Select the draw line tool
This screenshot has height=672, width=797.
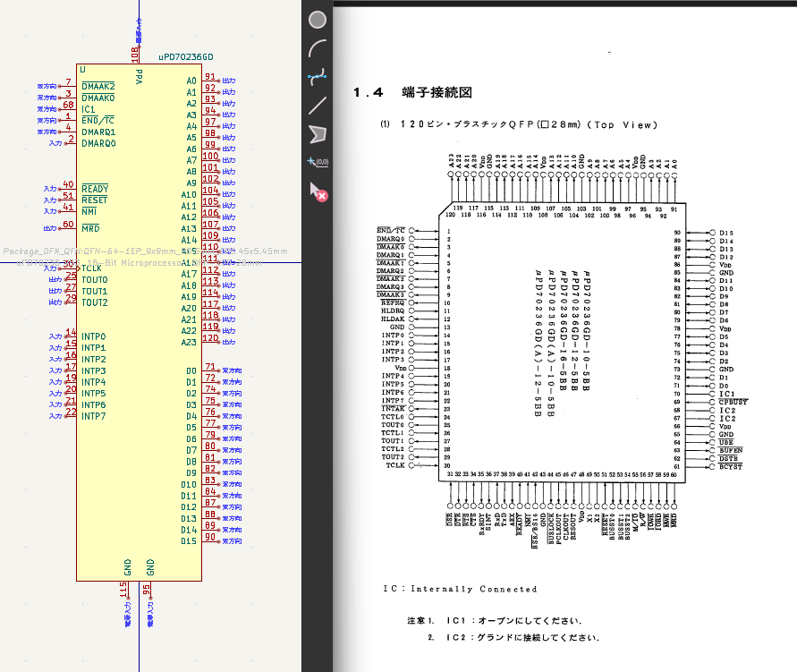318,106
